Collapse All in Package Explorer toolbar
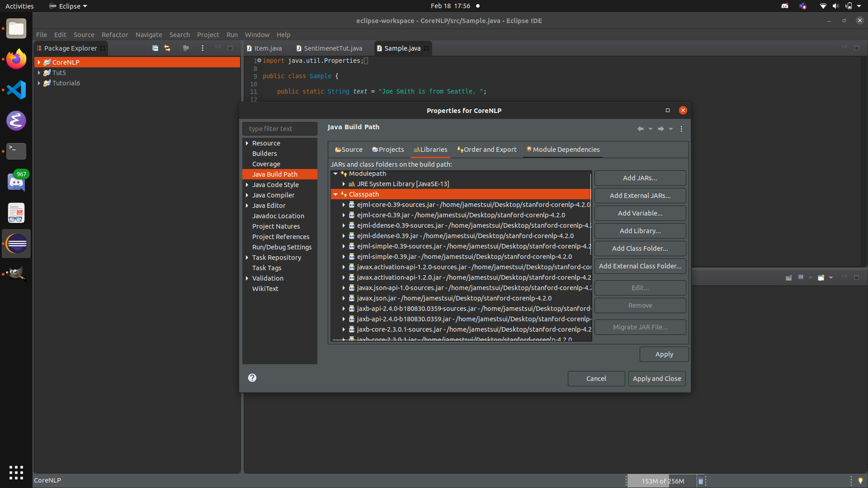The width and height of the screenshot is (868, 488). click(x=155, y=48)
